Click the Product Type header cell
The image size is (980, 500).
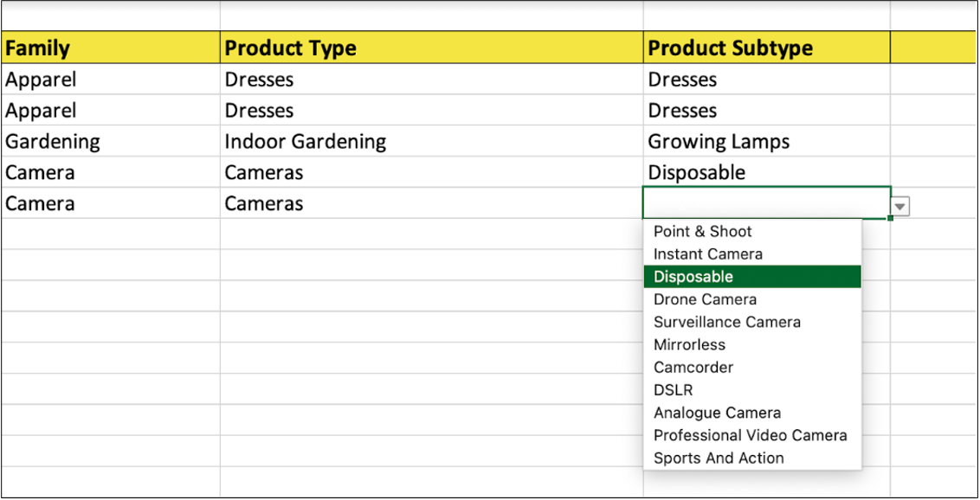point(430,48)
